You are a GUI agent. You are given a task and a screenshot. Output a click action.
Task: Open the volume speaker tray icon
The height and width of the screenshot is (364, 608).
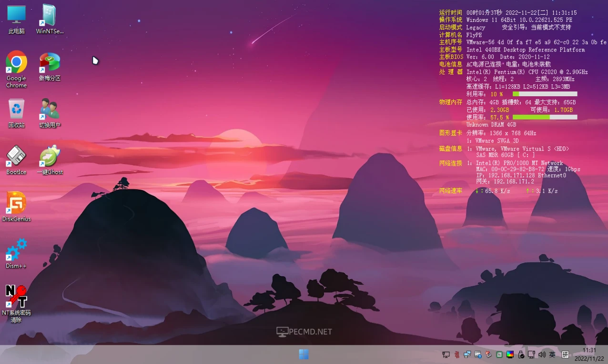coord(542,354)
